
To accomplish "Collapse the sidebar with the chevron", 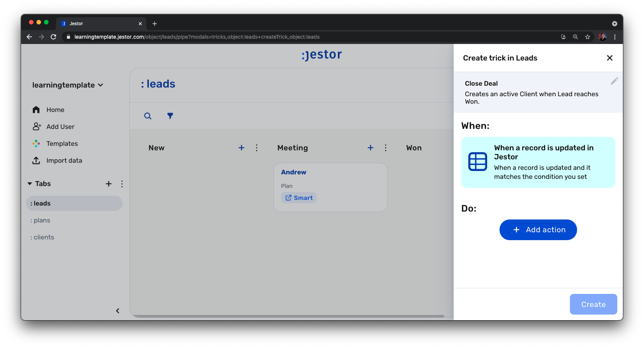I will [x=118, y=311].
